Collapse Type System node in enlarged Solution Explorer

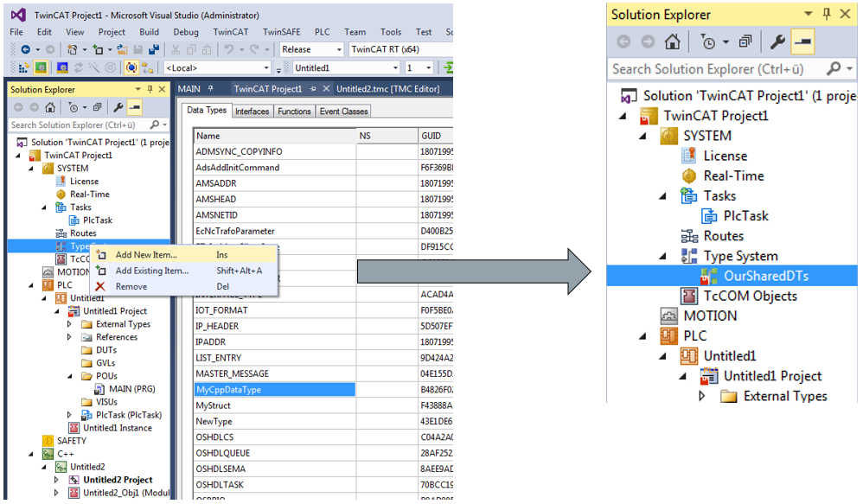tap(662, 257)
